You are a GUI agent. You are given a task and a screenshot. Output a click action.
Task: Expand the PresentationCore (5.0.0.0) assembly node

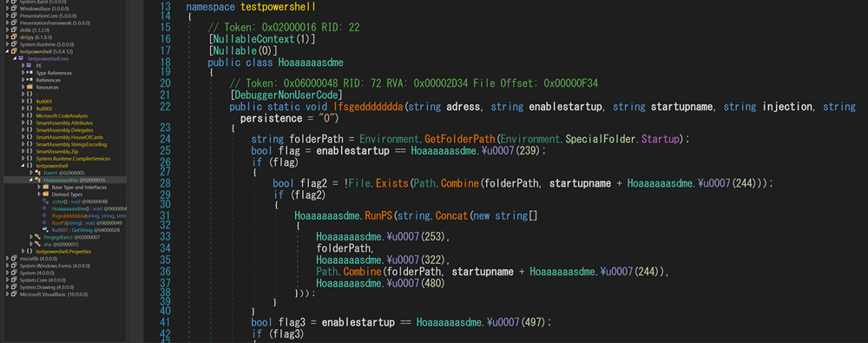7,16
